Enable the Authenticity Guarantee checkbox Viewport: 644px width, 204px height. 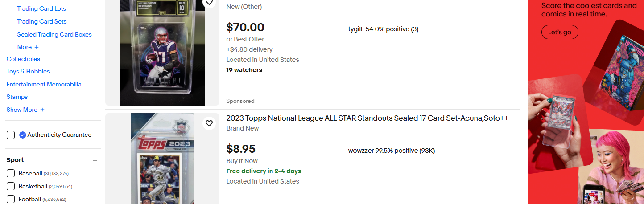click(11, 135)
